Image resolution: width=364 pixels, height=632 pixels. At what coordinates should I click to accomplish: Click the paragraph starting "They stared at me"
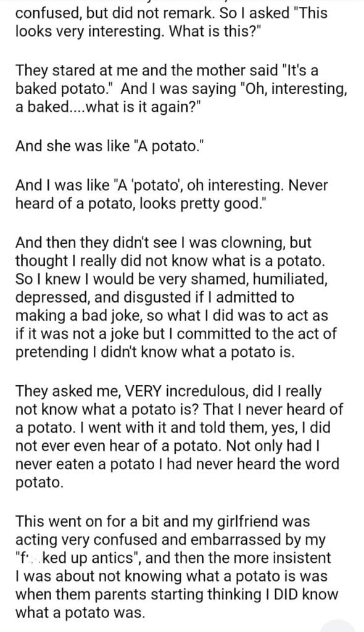181,89
